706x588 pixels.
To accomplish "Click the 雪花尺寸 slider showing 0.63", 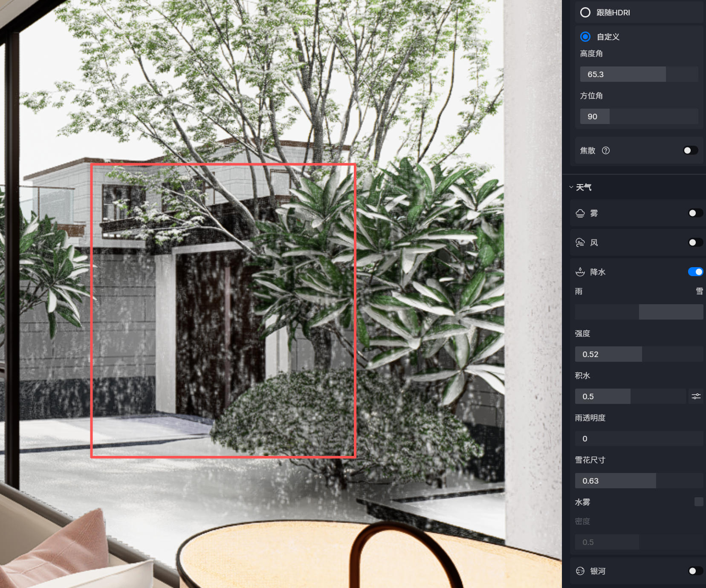I will (x=639, y=481).
